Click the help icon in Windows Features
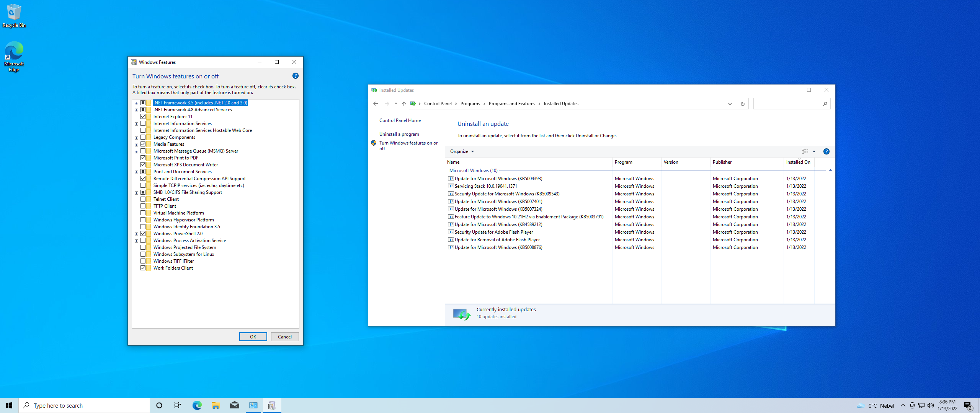The height and width of the screenshot is (413, 980). pos(295,76)
